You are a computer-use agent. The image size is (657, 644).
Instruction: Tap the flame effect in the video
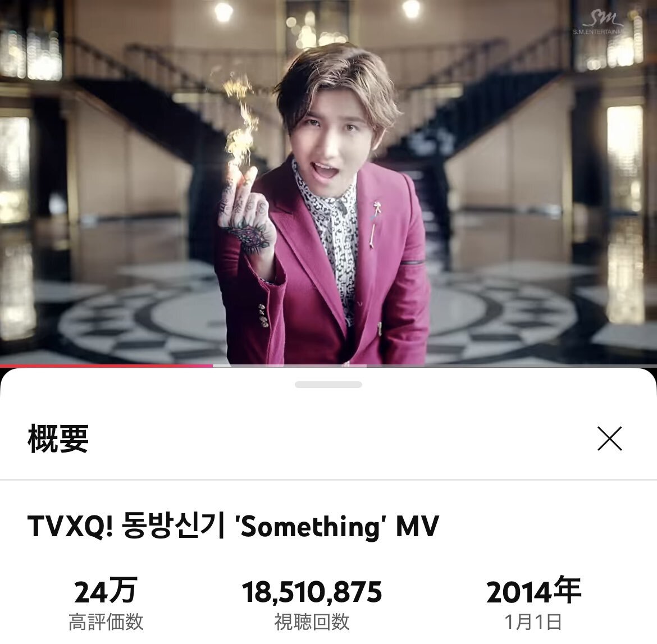click(241, 121)
